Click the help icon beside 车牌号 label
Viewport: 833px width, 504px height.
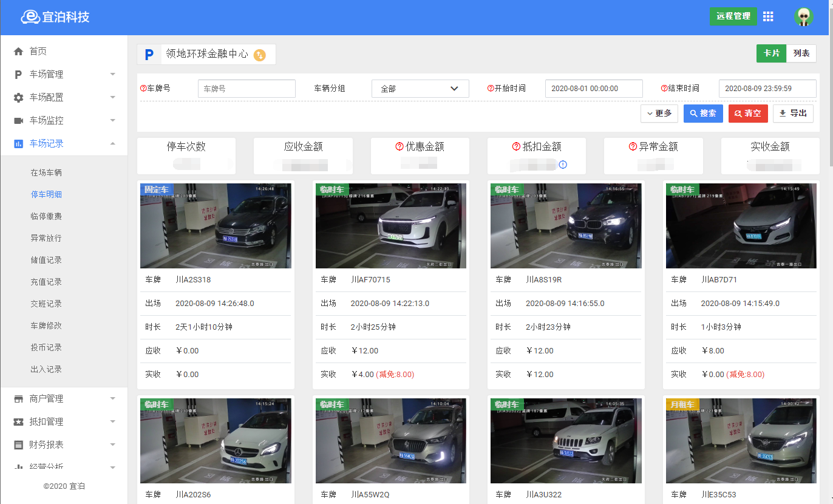143,88
